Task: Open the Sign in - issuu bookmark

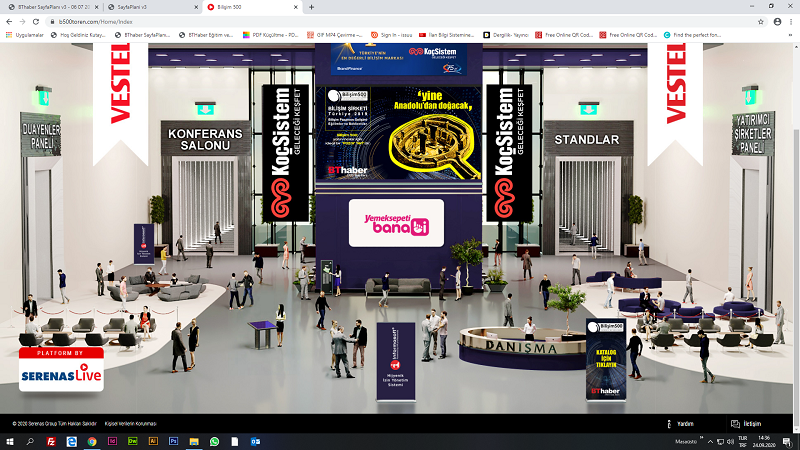Action: 391,35
